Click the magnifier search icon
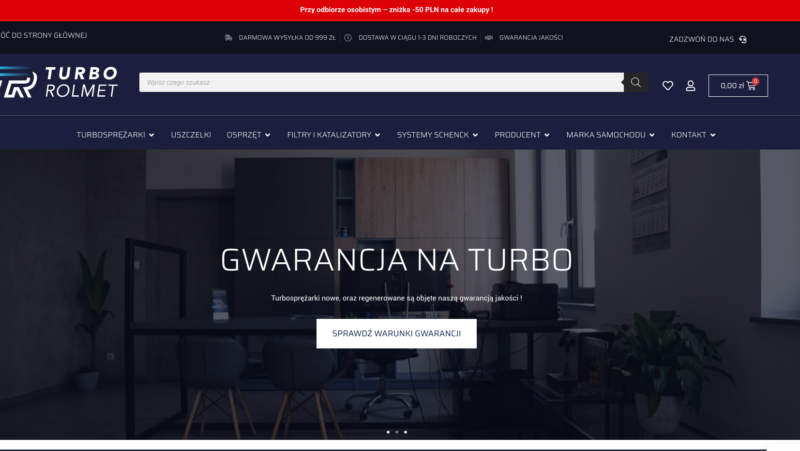The width and height of the screenshot is (800, 451). click(x=636, y=82)
